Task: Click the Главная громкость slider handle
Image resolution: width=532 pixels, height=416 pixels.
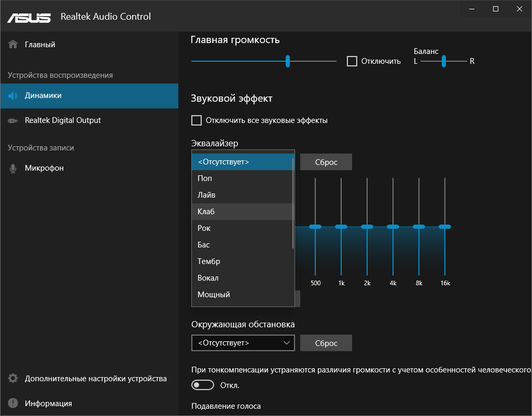Action: [x=288, y=61]
